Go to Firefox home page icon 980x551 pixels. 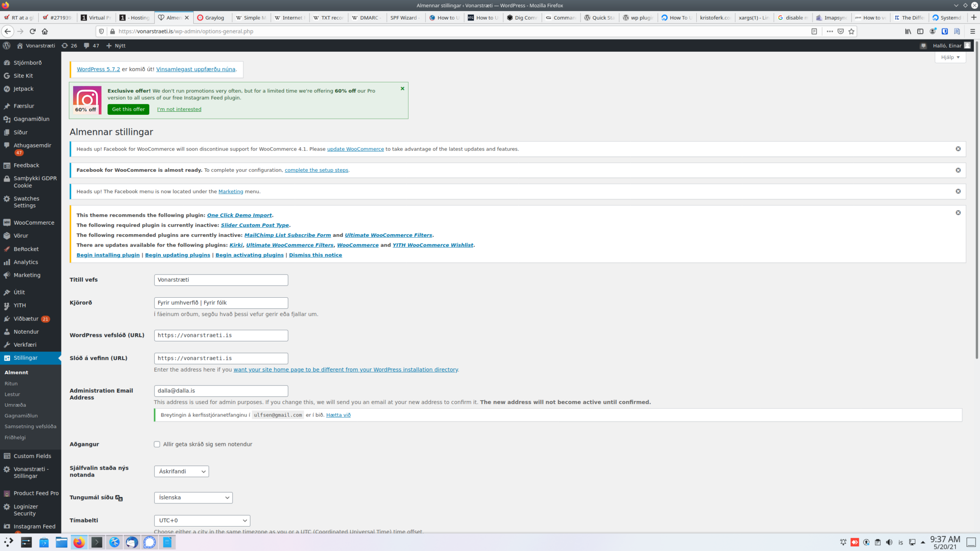click(45, 31)
